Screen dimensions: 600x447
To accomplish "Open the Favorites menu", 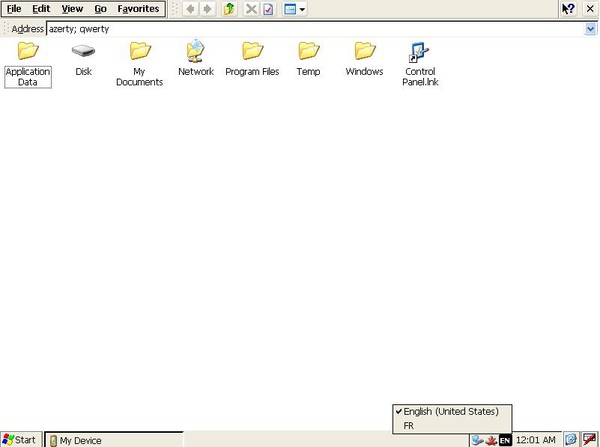I will click(x=138, y=9).
